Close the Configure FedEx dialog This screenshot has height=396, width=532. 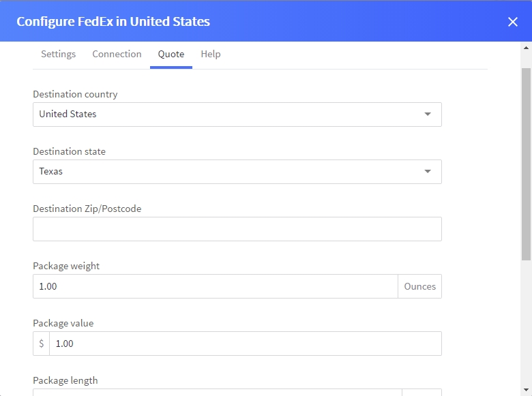(x=513, y=22)
